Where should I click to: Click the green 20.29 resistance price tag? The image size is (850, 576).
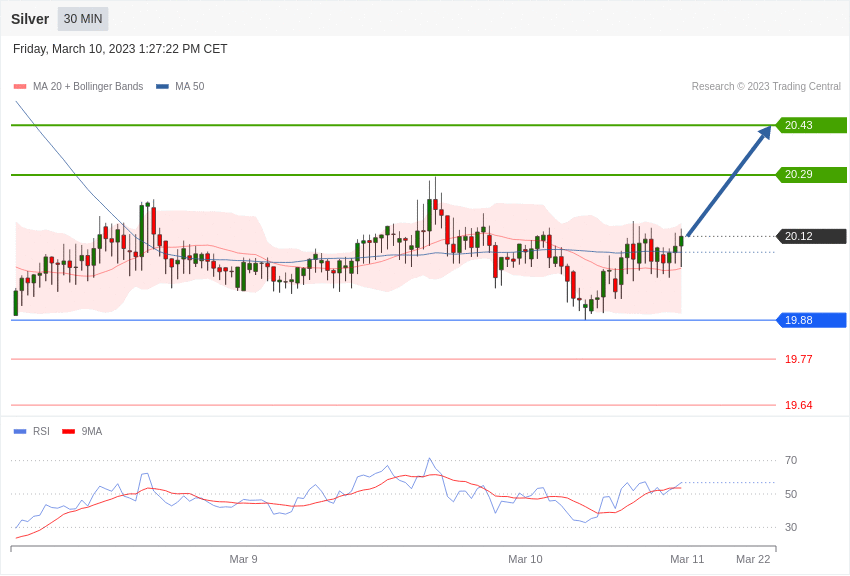(x=812, y=174)
